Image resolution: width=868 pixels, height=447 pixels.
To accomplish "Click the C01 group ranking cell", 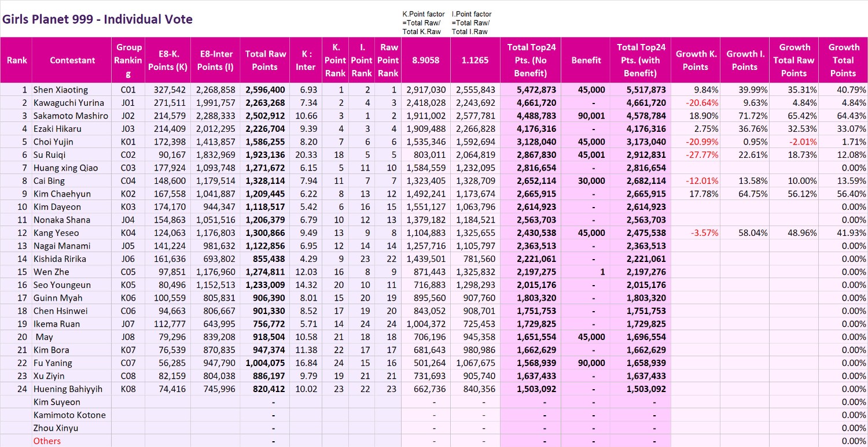I will pos(128,90).
